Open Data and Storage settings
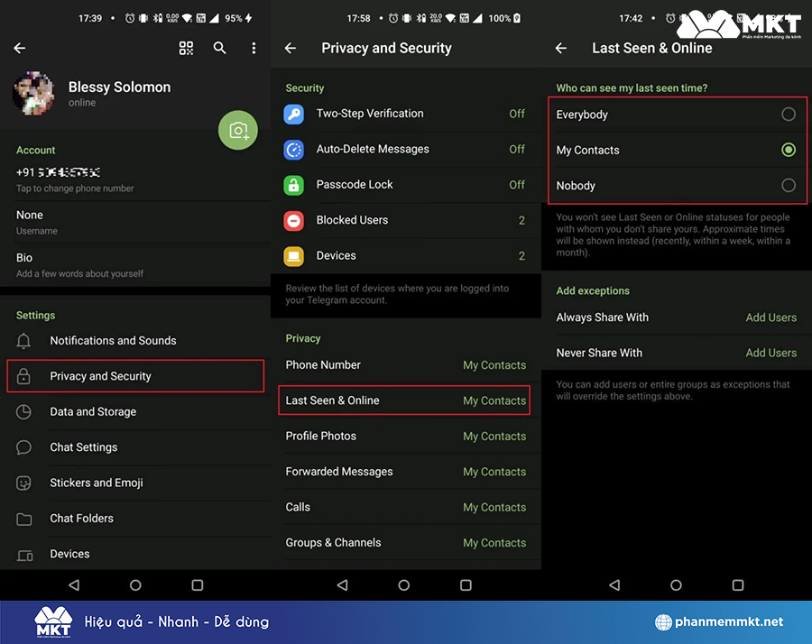The height and width of the screenshot is (644, 812). click(x=135, y=412)
